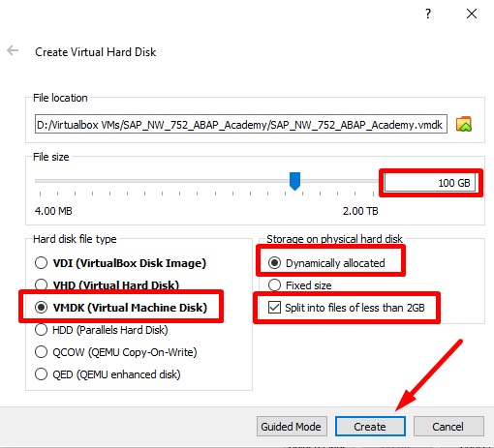Click the back arrow icon

(x=13, y=50)
